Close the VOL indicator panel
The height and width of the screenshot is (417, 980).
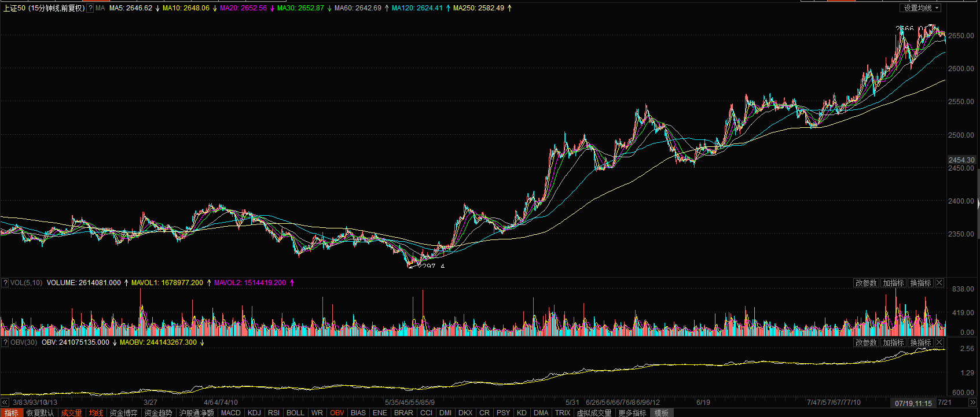pyautogui.click(x=939, y=283)
